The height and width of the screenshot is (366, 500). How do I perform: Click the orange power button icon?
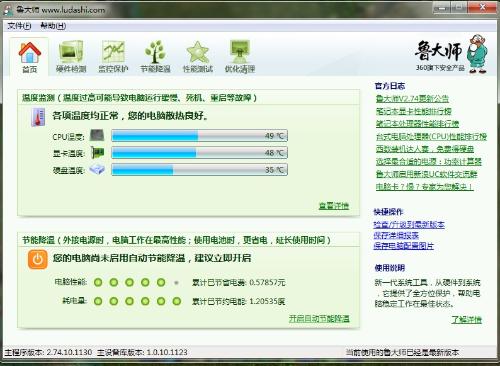click(x=38, y=259)
